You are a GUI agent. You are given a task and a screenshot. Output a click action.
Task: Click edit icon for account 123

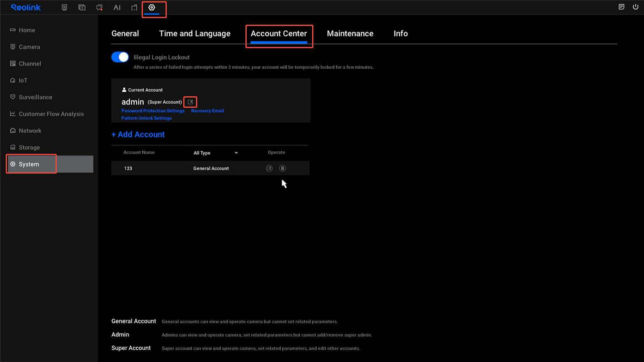click(x=269, y=168)
